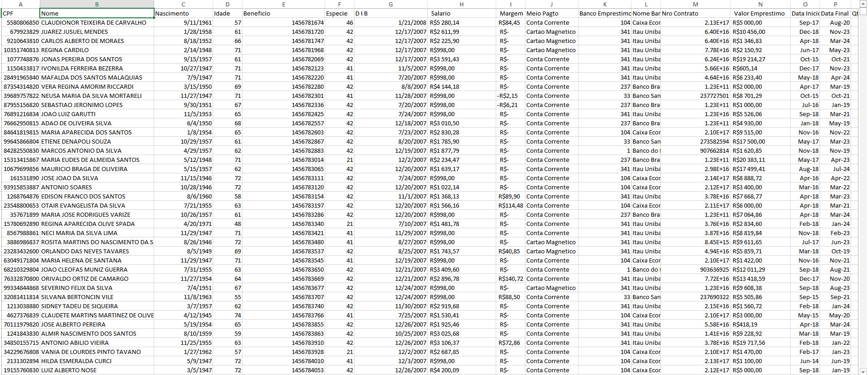The width and height of the screenshot is (868, 375).
Task: Click the 'Margem' header cell
Action: pyautogui.click(x=511, y=13)
